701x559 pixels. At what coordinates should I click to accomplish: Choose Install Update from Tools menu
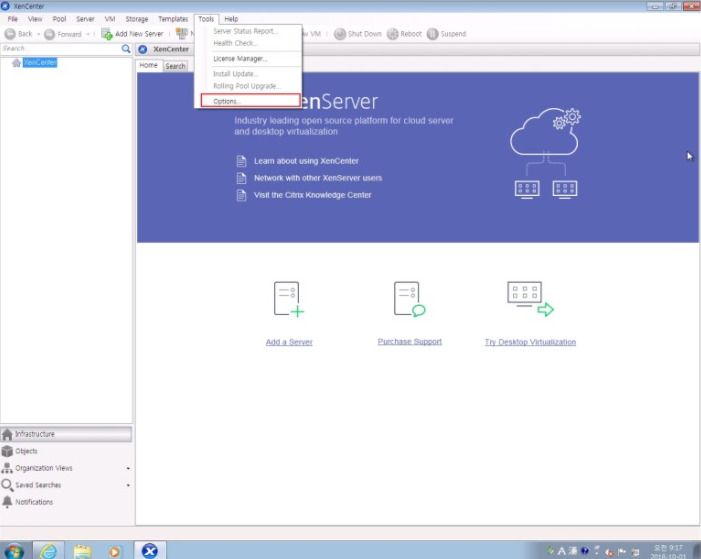(x=248, y=74)
